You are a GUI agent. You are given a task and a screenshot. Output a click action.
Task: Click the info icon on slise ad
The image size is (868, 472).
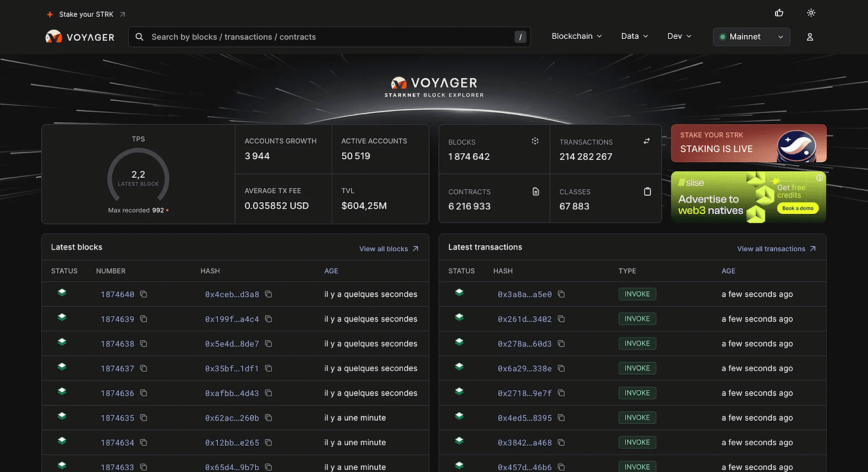point(820,178)
